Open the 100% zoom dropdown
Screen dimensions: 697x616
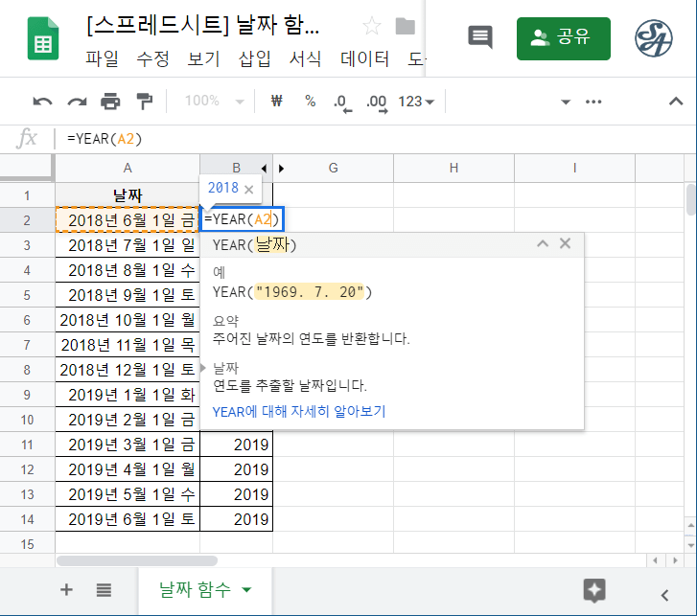[214, 102]
